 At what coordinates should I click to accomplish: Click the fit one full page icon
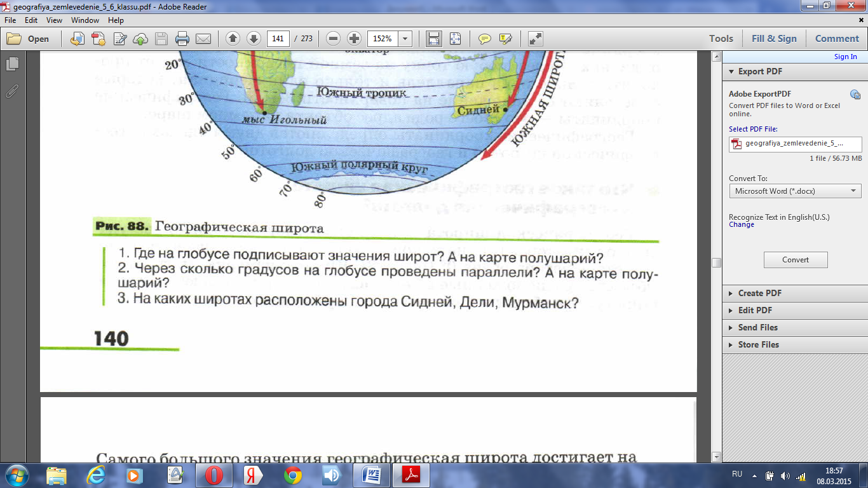point(455,39)
